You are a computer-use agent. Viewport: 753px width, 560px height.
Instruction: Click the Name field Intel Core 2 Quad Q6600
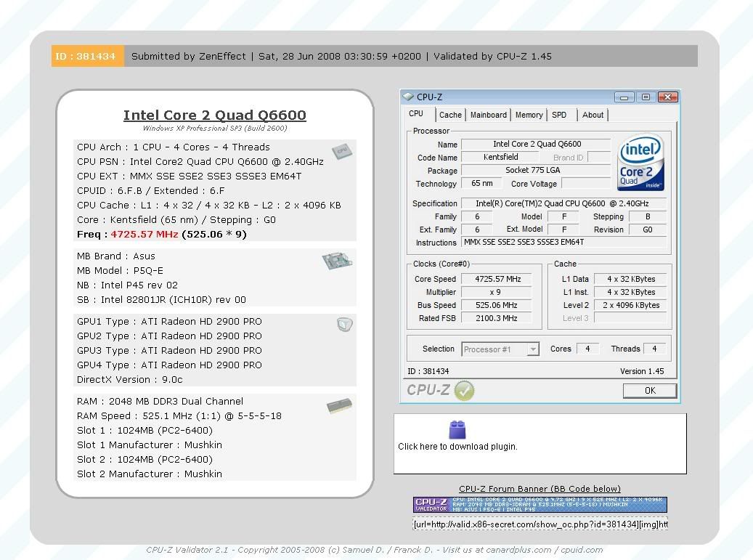(537, 144)
